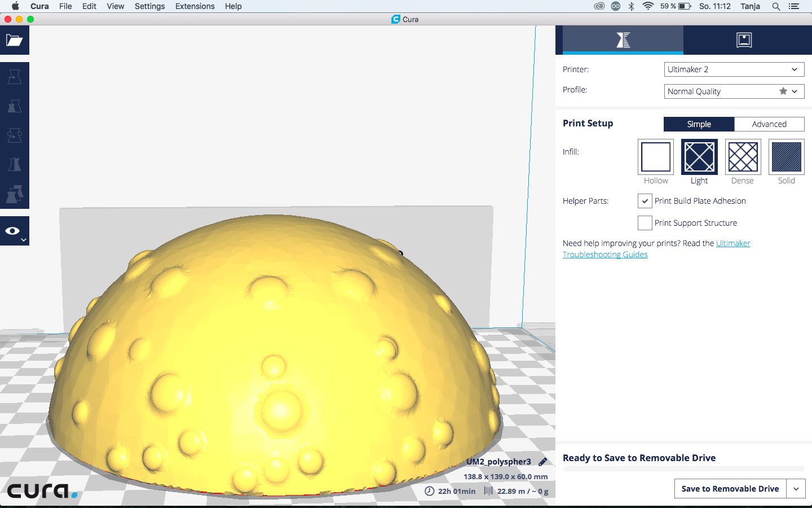The width and height of the screenshot is (812, 508).
Task: Expand the save output device dropdown arrow
Action: [796, 489]
